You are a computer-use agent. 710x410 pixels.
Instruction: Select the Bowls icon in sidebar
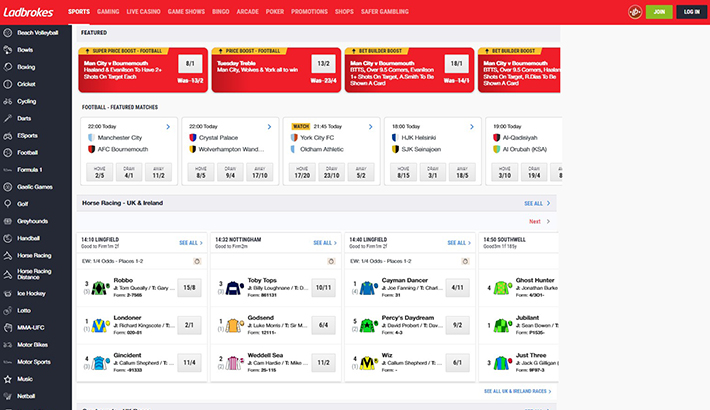[x=8, y=50]
